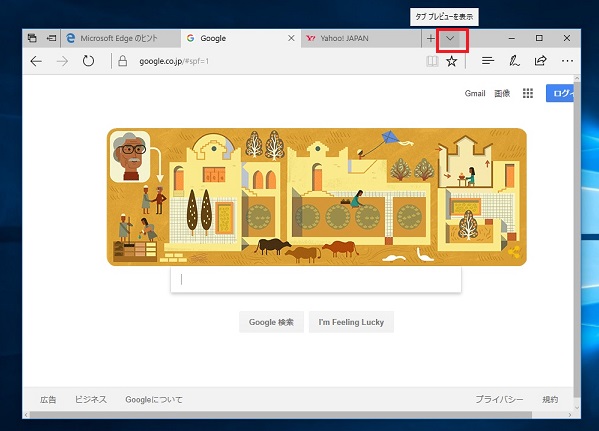This screenshot has width=599, height=431.
Task: Click the vertical scrollbar thumb
Action: [x=577, y=240]
